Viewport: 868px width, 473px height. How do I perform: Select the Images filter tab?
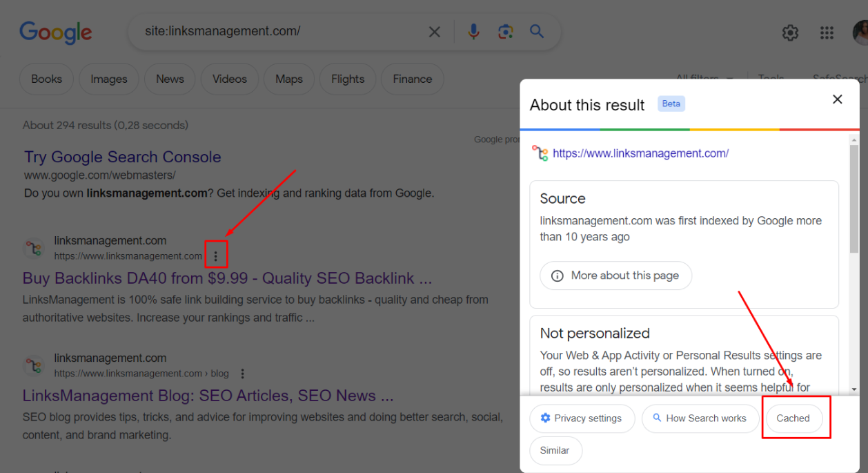tap(109, 79)
